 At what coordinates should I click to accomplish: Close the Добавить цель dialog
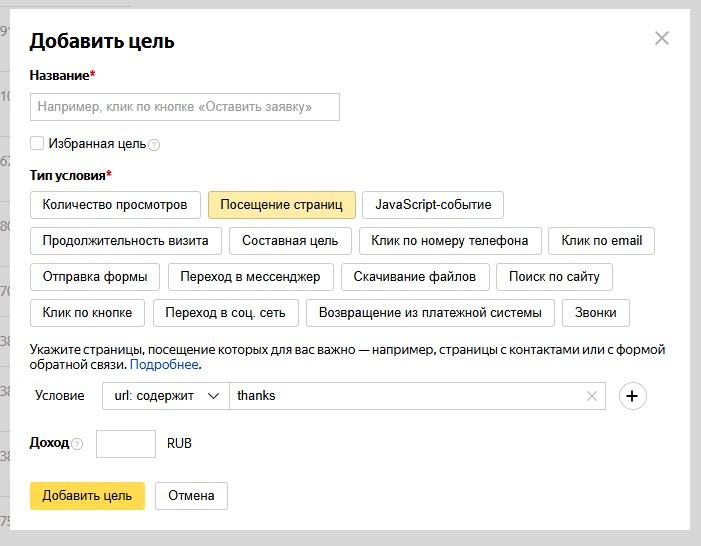coord(661,39)
